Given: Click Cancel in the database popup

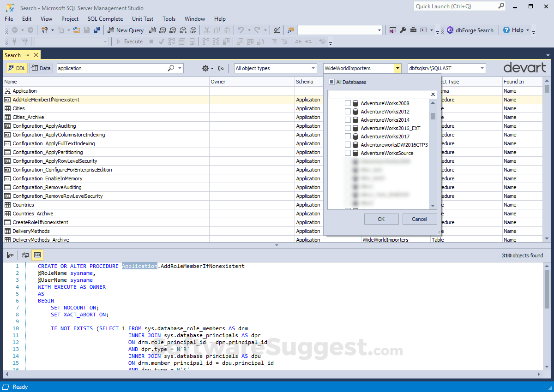Looking at the screenshot, I should [x=419, y=219].
